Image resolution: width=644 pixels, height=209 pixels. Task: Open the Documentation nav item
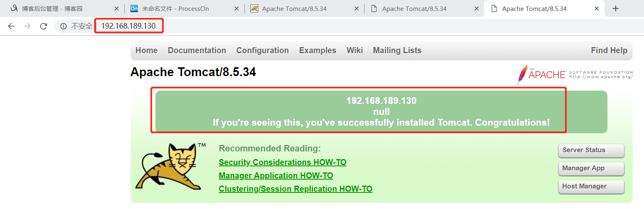(197, 50)
